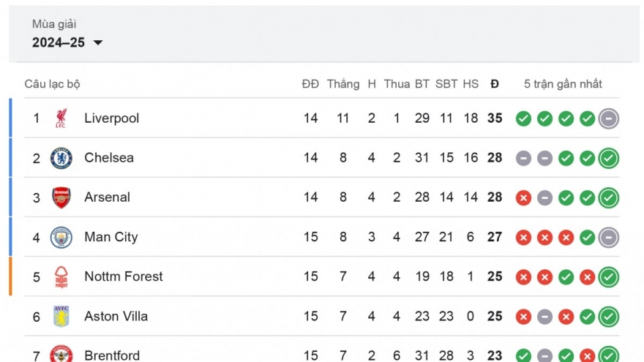This screenshot has height=362, width=644.
Task: Click the Man City club crest
Action: coord(61,237)
